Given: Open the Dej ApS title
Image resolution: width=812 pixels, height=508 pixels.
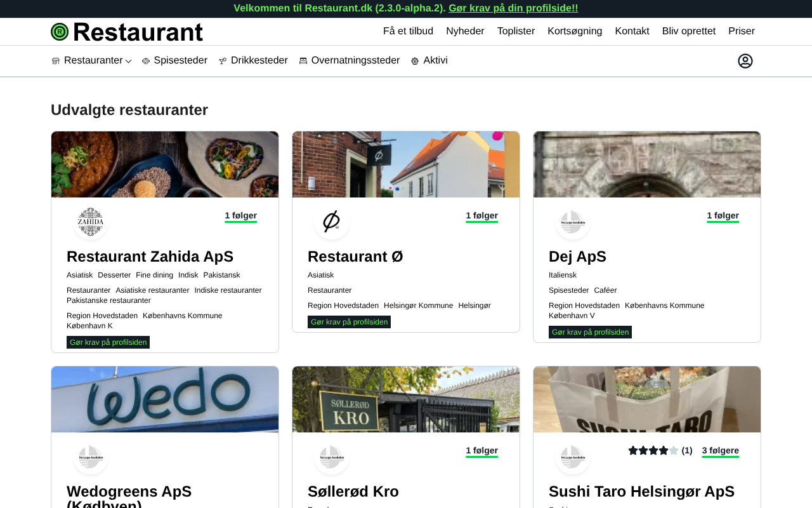Looking at the screenshot, I should [577, 257].
